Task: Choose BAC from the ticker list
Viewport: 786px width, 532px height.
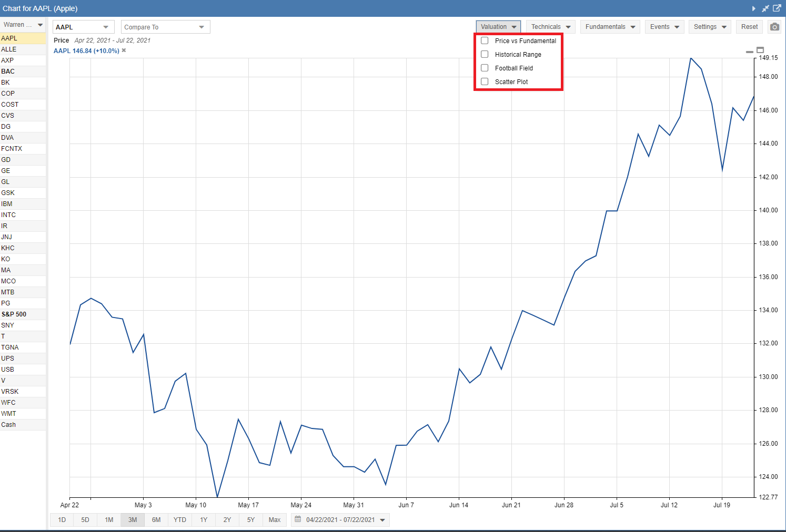Action: (23, 71)
